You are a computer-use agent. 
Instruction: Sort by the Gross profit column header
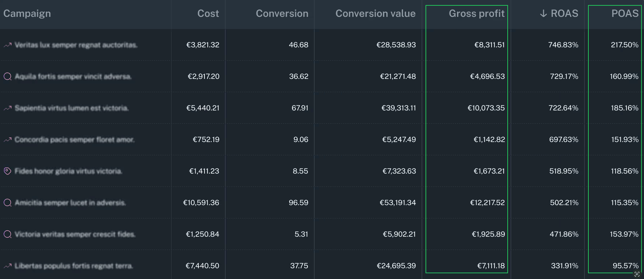(477, 14)
